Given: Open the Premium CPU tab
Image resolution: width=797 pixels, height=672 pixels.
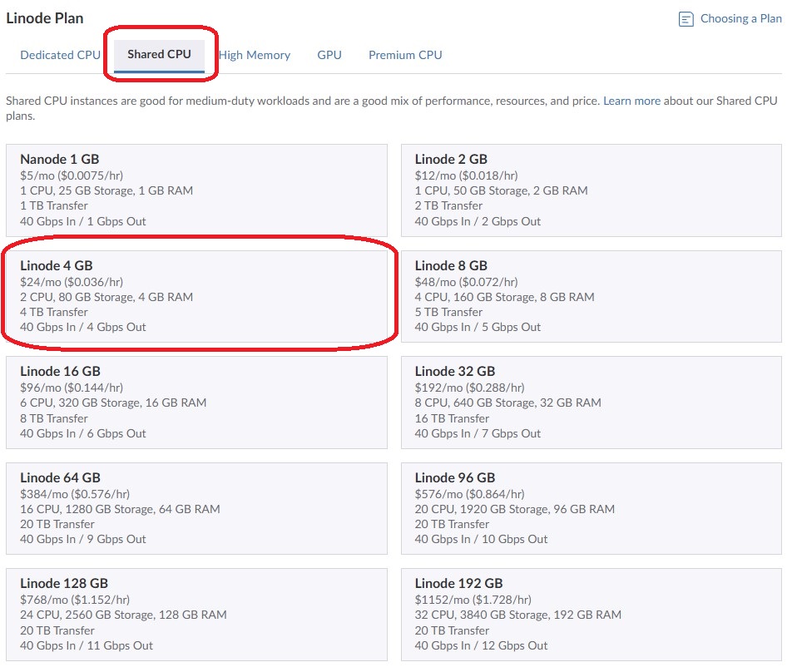Looking at the screenshot, I should pos(405,55).
